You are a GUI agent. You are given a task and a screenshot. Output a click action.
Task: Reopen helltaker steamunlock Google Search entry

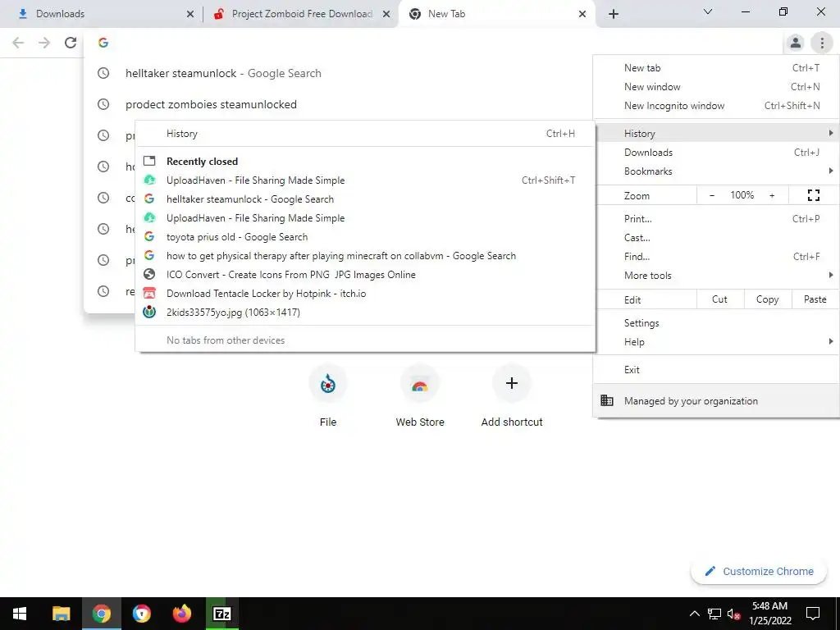coord(365,199)
